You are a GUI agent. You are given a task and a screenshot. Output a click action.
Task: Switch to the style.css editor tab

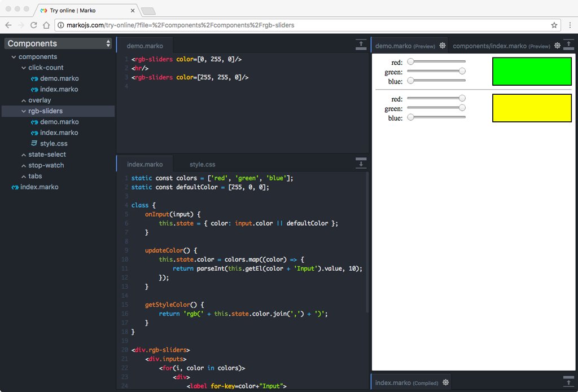point(203,164)
